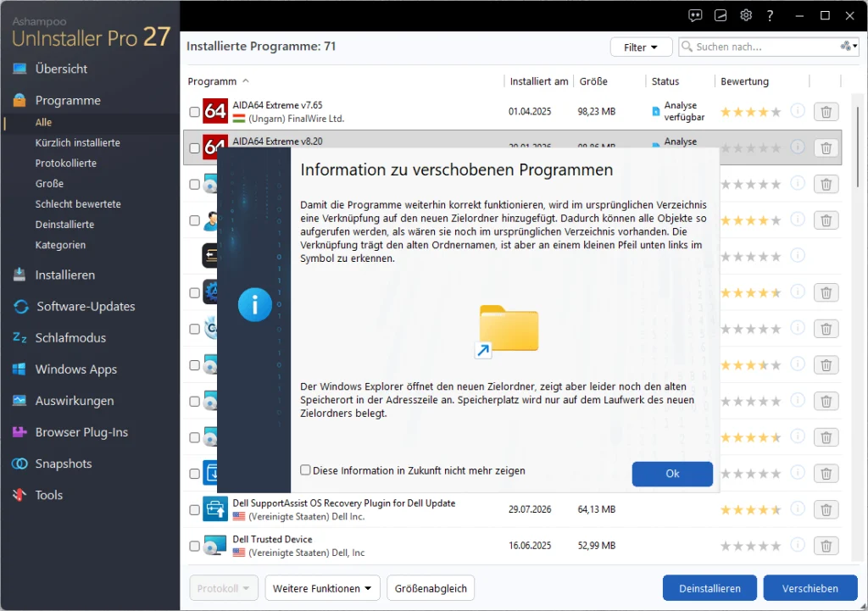
Task: Click the Deinstallieren button
Action: coord(709,588)
